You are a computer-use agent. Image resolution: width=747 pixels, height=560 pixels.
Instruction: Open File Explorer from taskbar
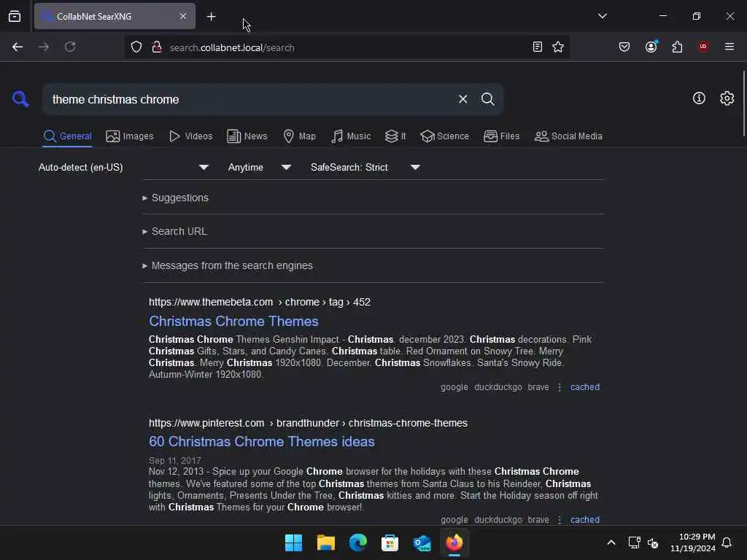coord(326,542)
